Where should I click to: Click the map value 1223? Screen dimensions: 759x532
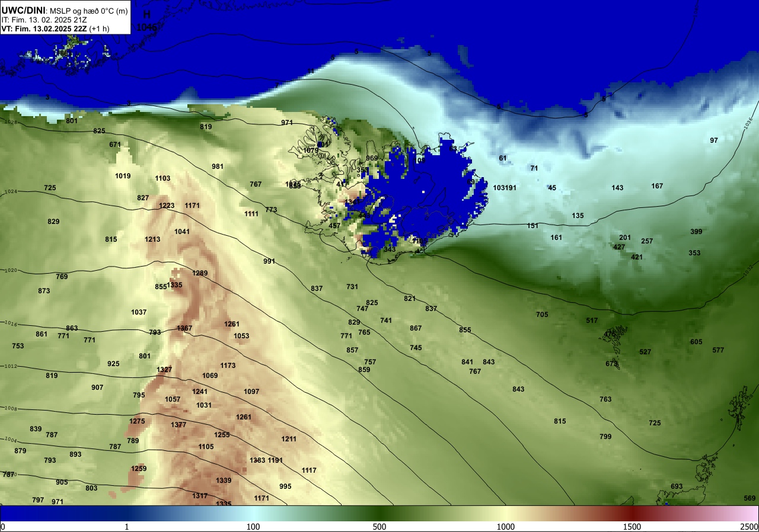tap(167, 206)
